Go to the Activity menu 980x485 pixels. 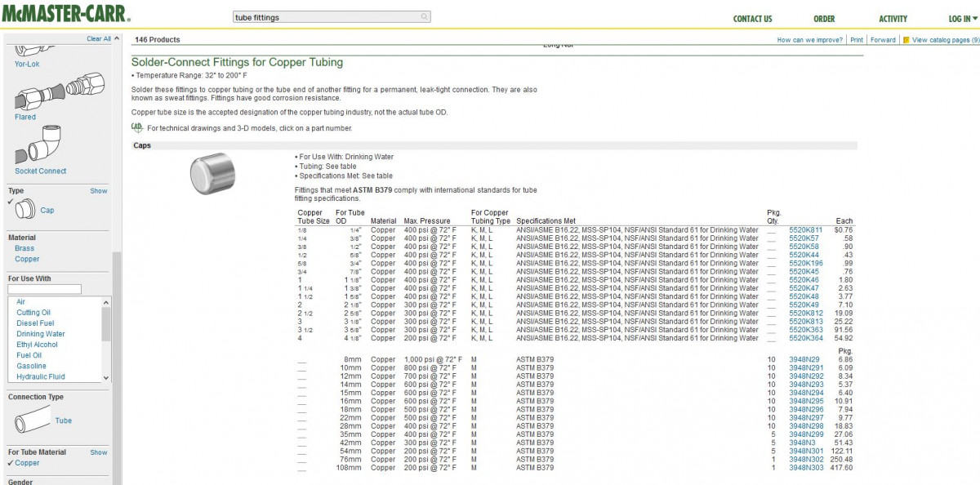pyautogui.click(x=893, y=19)
